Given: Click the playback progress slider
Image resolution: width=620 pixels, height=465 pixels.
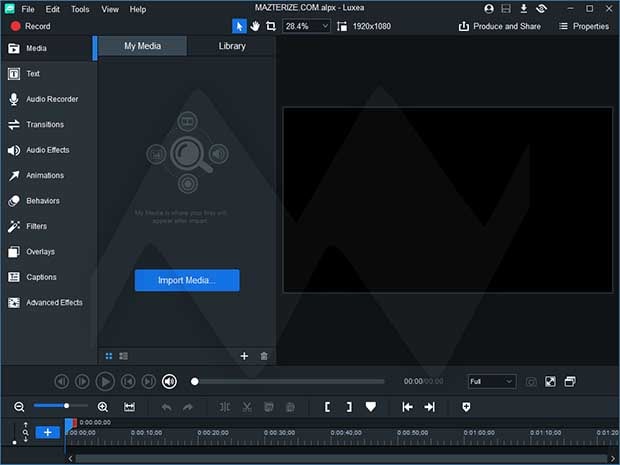Looking at the screenshot, I should coord(287,382).
